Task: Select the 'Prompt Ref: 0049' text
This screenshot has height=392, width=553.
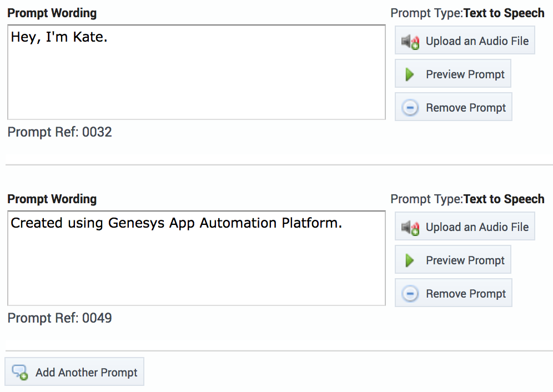Action: pos(59,318)
